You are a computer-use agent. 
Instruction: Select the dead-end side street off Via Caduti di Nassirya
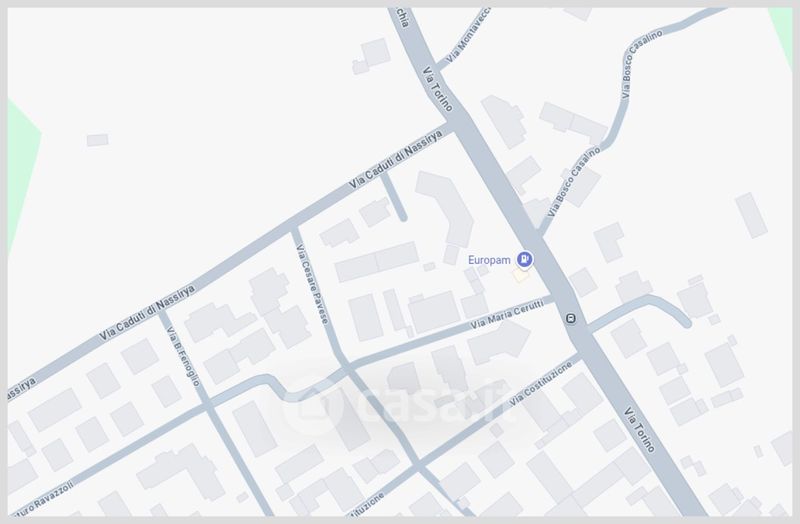pyautogui.click(x=394, y=197)
